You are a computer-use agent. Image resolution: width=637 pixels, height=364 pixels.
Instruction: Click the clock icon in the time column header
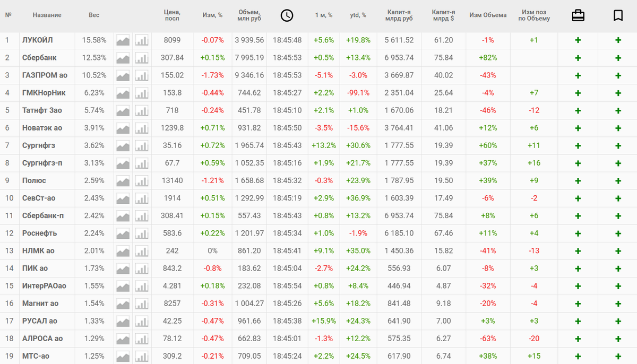click(x=287, y=15)
